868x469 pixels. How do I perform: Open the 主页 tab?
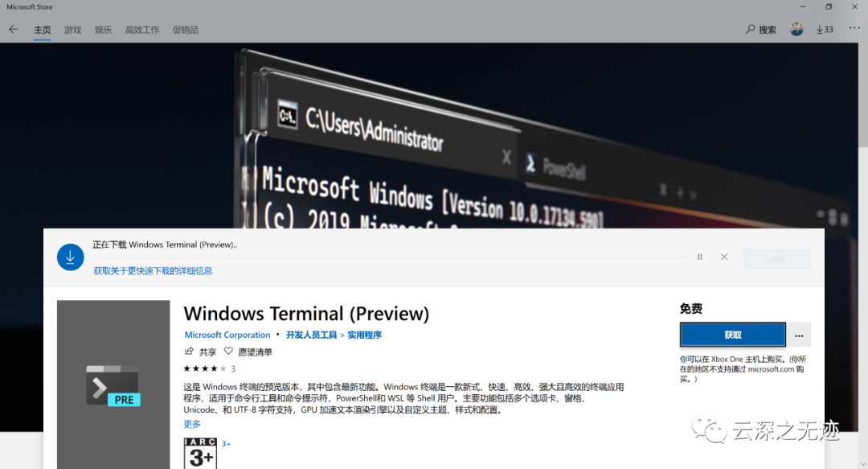[42, 30]
